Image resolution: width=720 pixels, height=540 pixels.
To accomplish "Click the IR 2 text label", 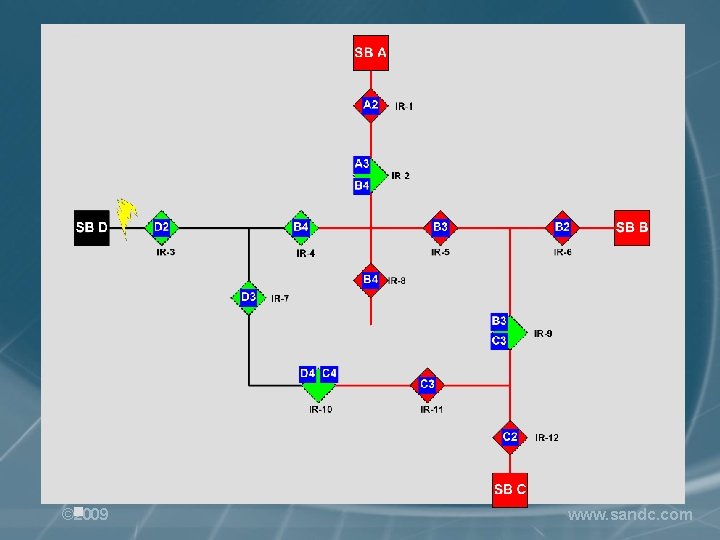I will tap(400, 176).
